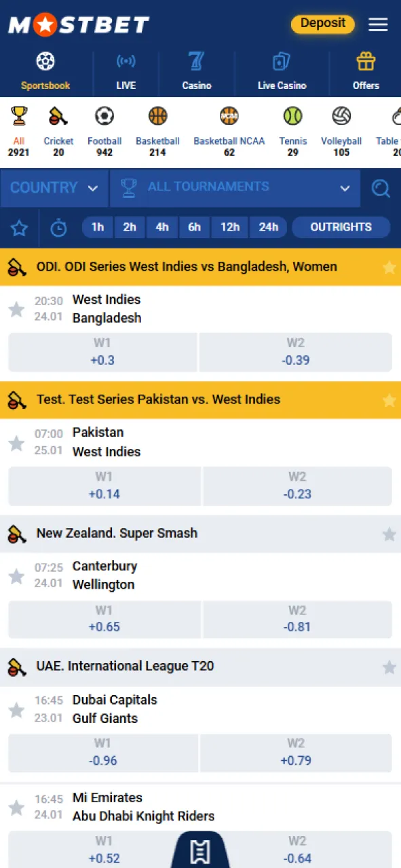Image resolution: width=401 pixels, height=868 pixels.
Task: Expand the ALL TOURNAMENTS selector
Action: point(234,189)
